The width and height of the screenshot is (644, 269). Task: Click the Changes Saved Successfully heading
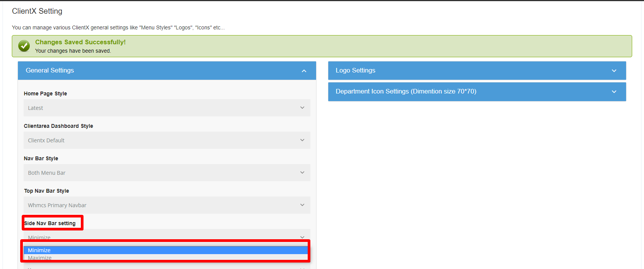80,42
